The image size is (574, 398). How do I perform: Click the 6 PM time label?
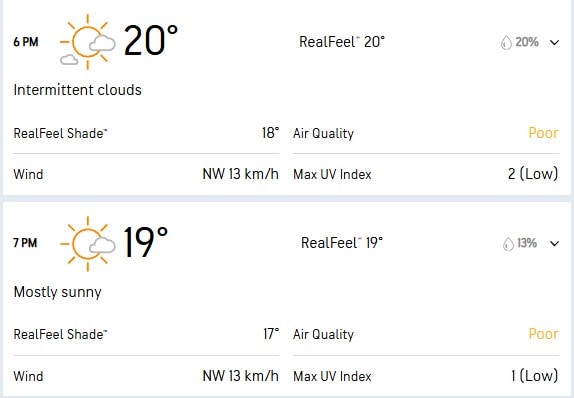(26, 42)
